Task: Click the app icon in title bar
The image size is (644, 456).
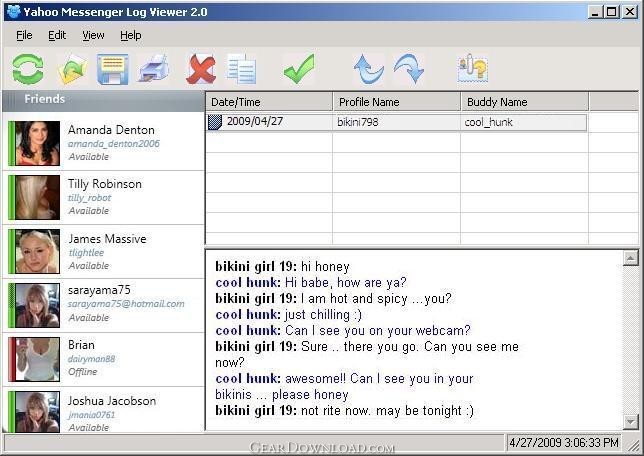Action: 13,12
